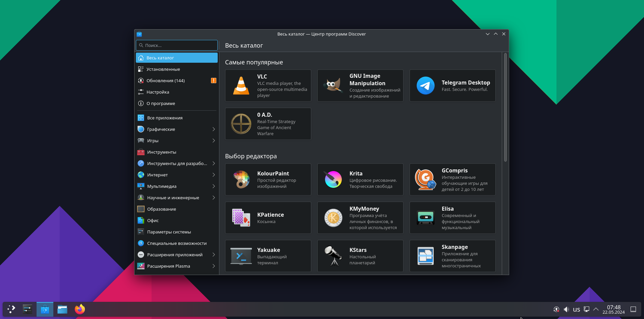Select the Специальные возможности category
644x319 pixels.
pos(176,243)
